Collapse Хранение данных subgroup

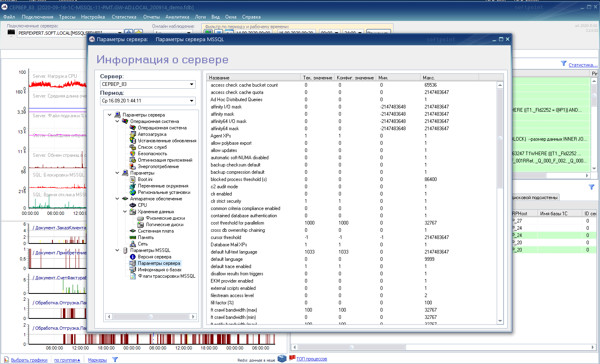(125, 212)
